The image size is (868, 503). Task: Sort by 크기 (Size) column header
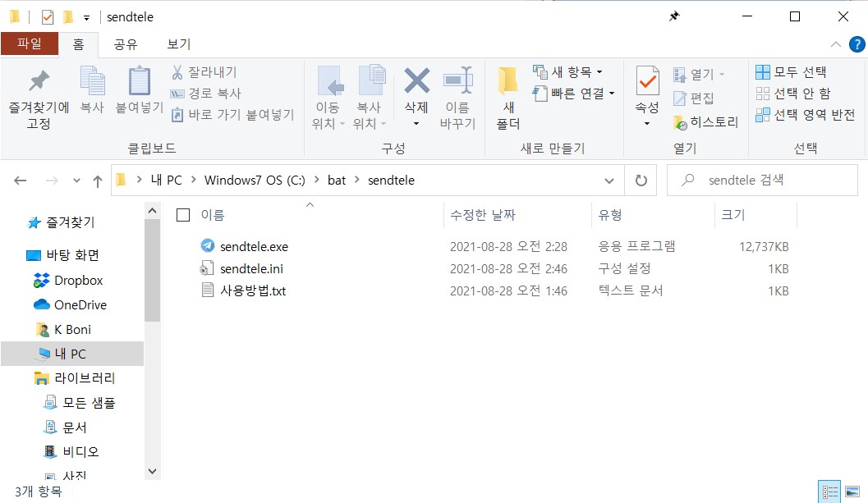pos(733,215)
